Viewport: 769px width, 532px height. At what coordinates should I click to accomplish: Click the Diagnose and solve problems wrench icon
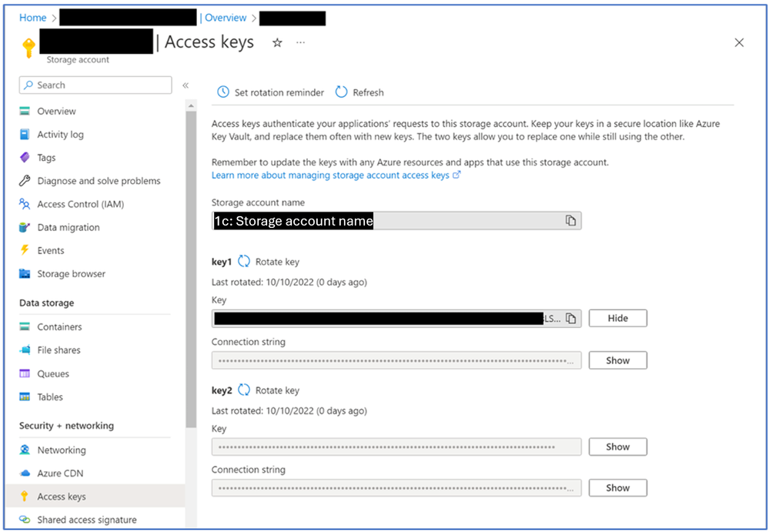click(x=25, y=181)
